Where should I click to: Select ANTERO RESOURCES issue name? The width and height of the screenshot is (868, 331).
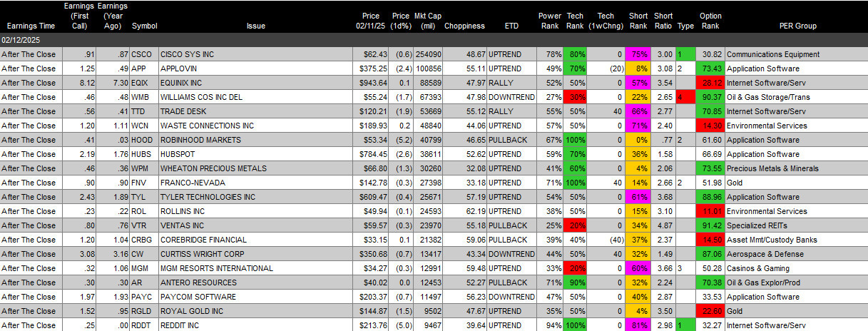coord(198,282)
